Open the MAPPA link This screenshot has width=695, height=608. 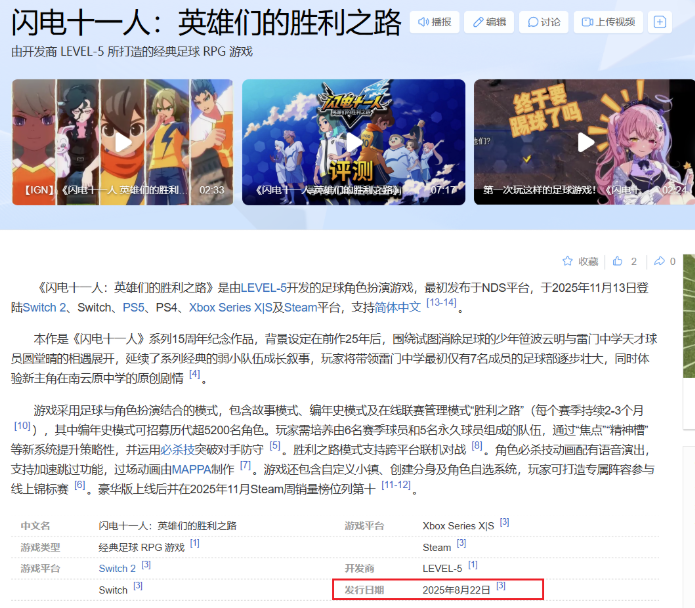191,469
